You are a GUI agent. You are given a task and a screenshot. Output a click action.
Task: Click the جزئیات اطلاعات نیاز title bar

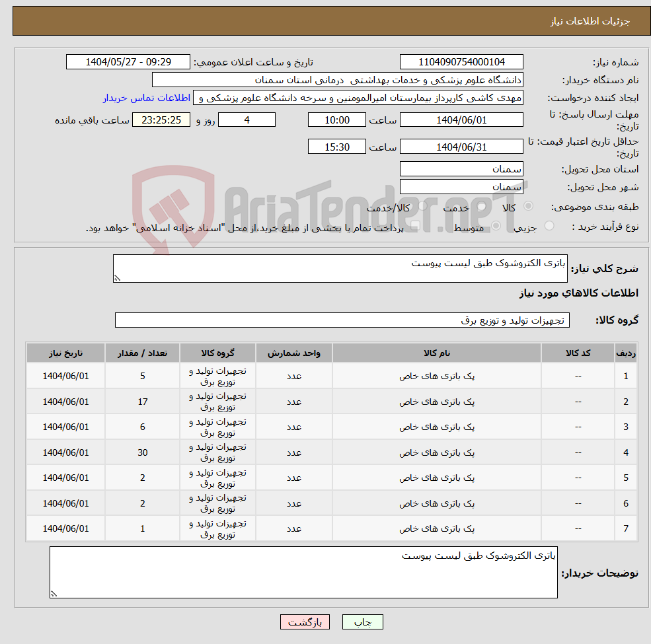pos(325,20)
